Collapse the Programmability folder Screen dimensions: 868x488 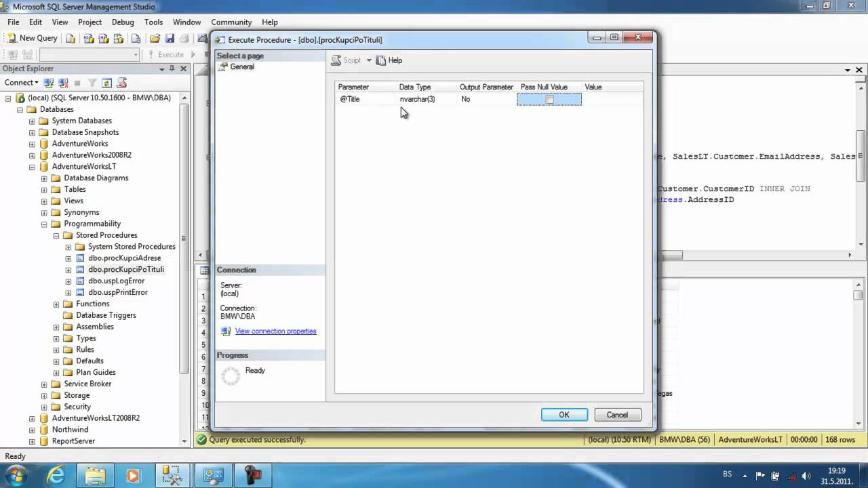click(44, 224)
